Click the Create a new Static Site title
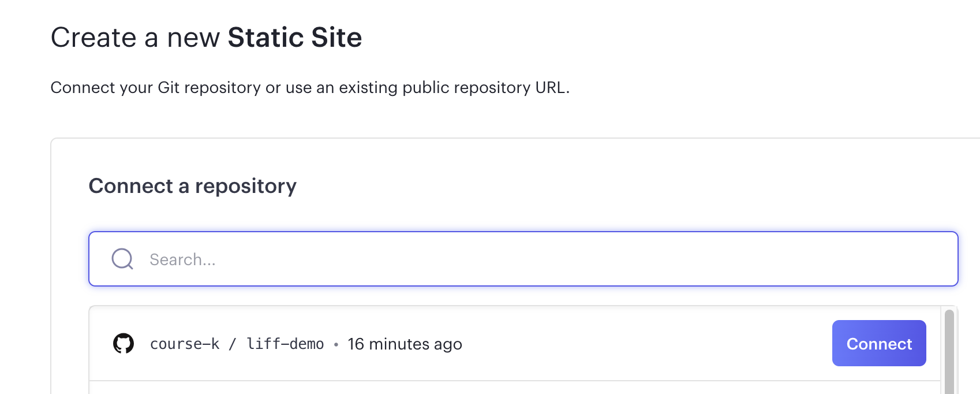 207,36
